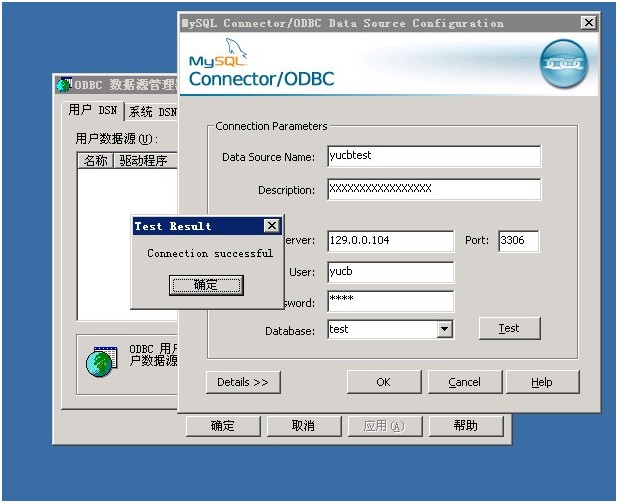Click the Database combo box text field
This screenshot has width=618, height=503.
382,329
